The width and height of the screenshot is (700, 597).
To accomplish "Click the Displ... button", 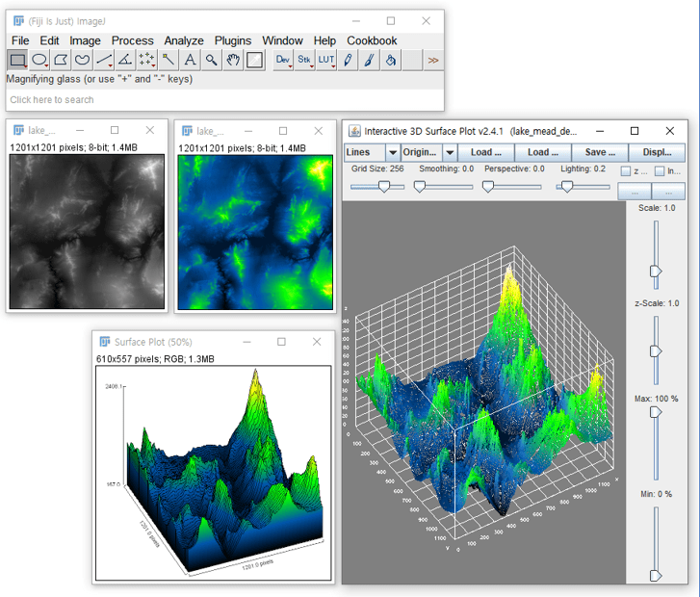I will 657,152.
